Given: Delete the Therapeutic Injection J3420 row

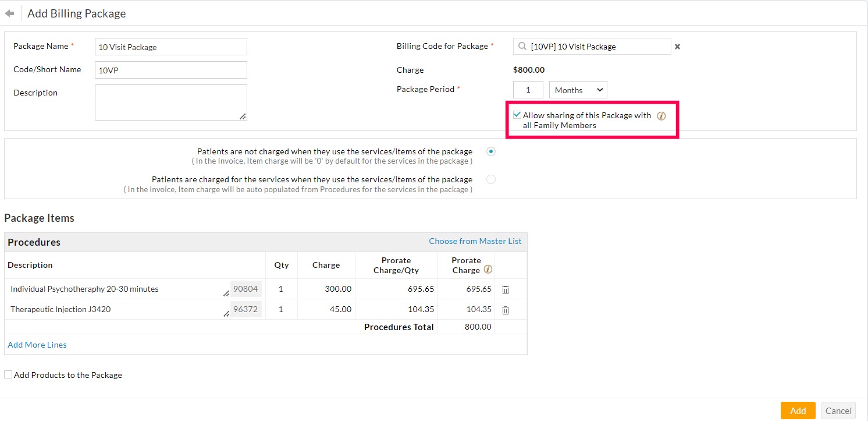Looking at the screenshot, I should point(505,310).
